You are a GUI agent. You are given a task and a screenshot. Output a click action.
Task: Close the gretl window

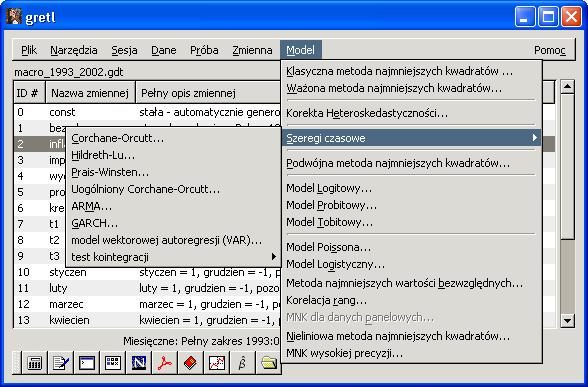tap(572, 17)
